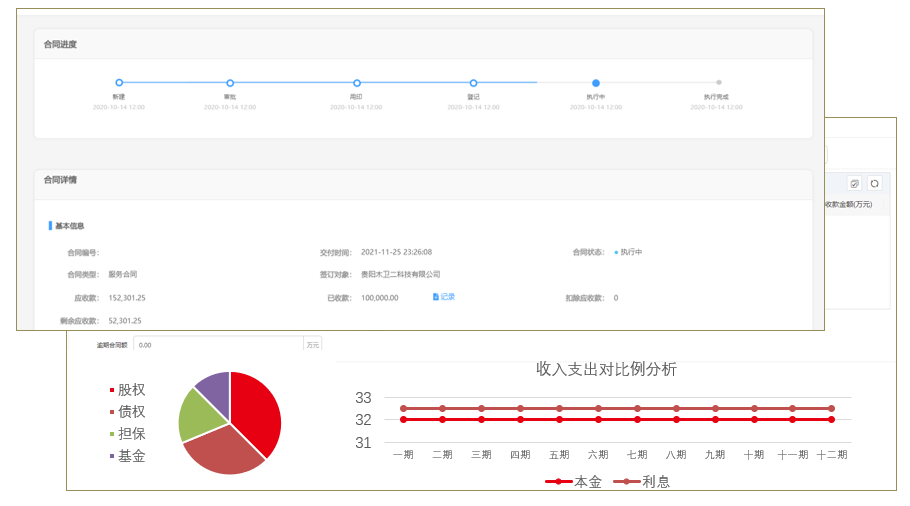Click the 七期 x-axis label
This screenshot has height=506, width=910.
click(x=637, y=454)
